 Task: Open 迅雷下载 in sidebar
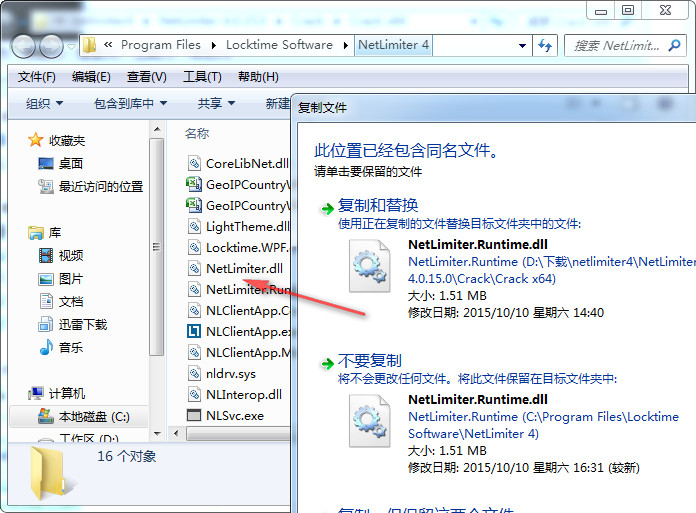pyautogui.click(x=73, y=324)
